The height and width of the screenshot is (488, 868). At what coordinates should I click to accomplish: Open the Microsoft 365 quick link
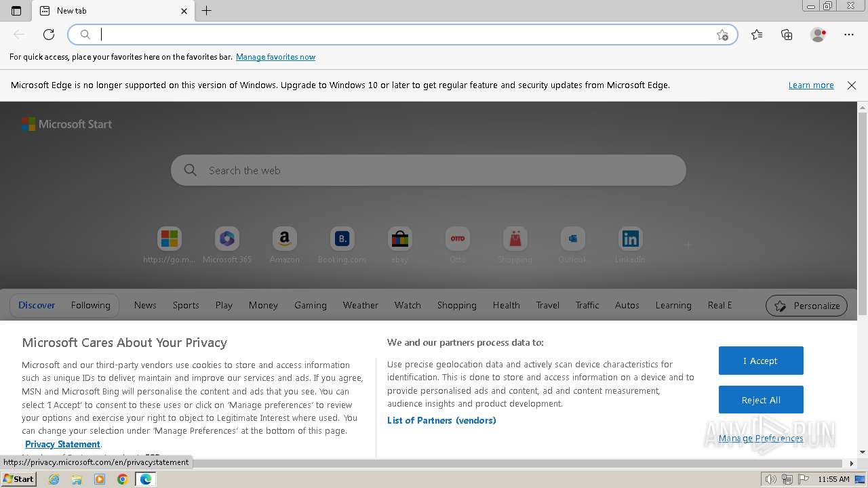227,245
